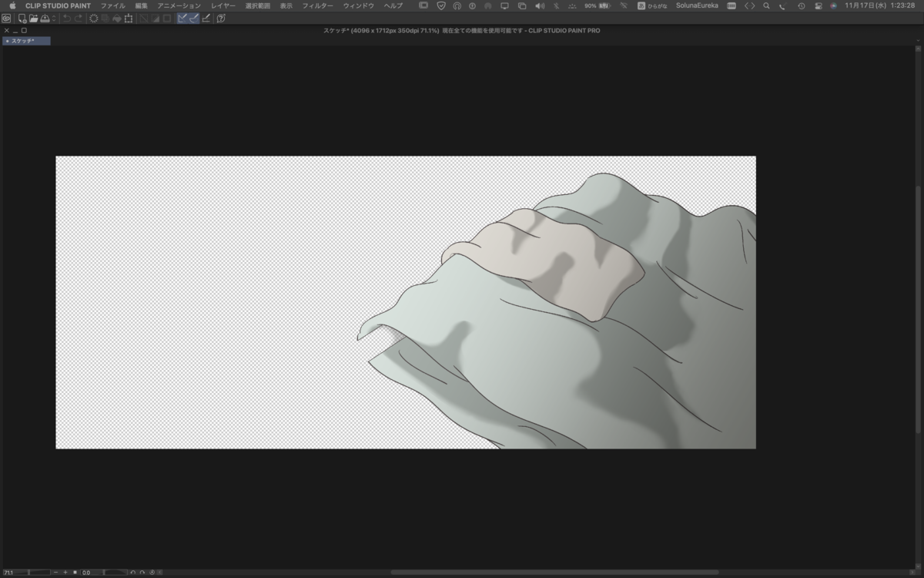The height and width of the screenshot is (578, 924).
Task: Adjust the zoom scale slider at 71.1
Action: [27, 573]
